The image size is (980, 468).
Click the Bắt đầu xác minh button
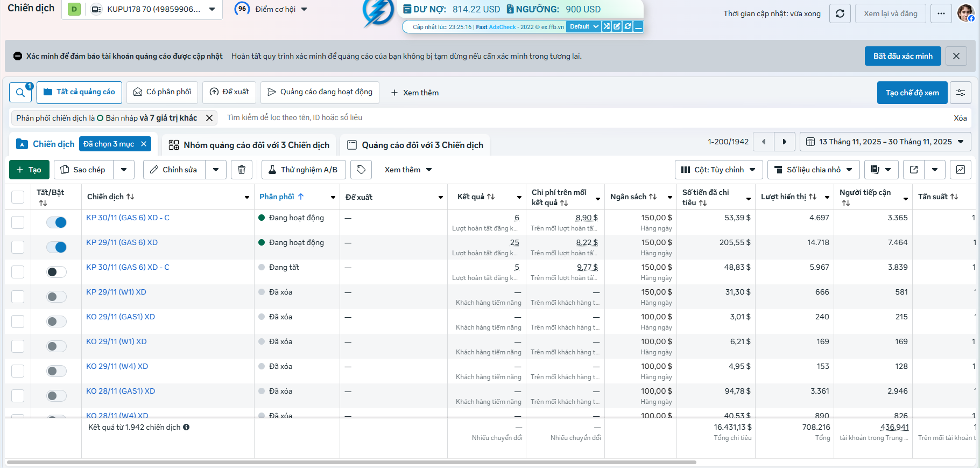pos(903,56)
